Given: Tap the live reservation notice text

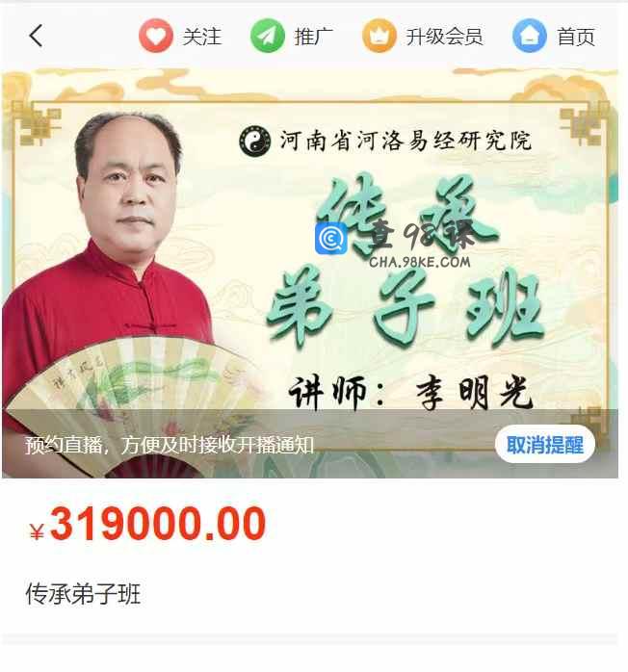Looking at the screenshot, I should pyautogui.click(x=170, y=445).
